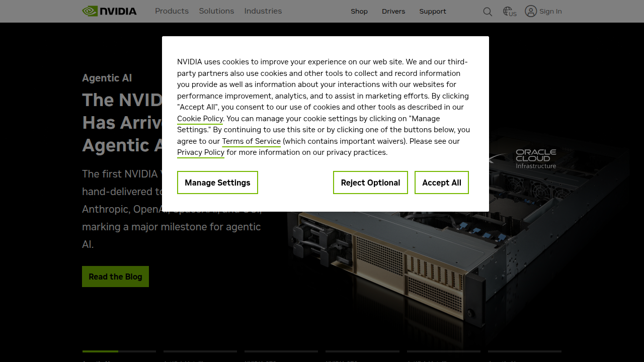Image resolution: width=644 pixels, height=362 pixels.
Task: Open the Cookie Policy link
Action: coord(200,119)
